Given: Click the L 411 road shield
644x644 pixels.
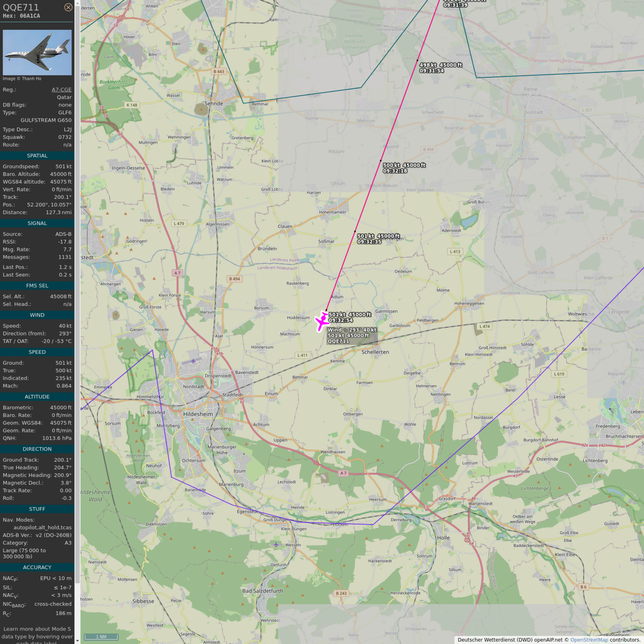Looking at the screenshot, I should point(303,355).
